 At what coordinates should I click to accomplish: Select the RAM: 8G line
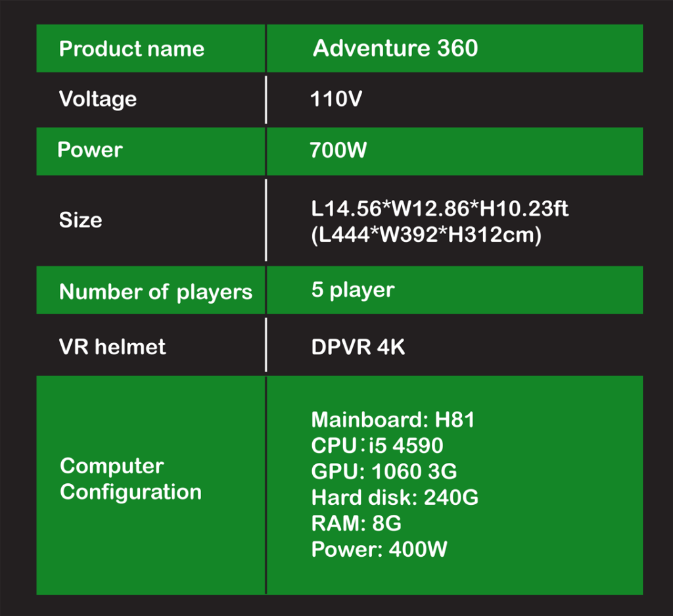coord(357,523)
